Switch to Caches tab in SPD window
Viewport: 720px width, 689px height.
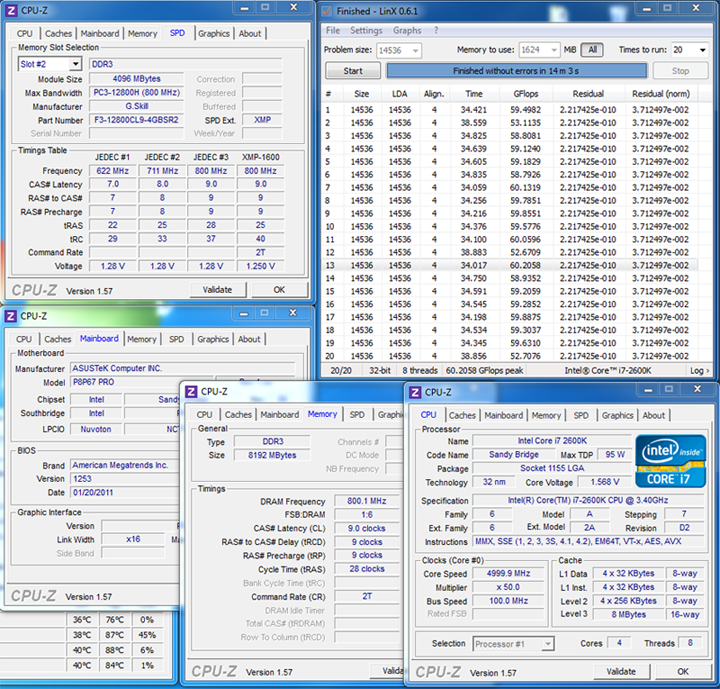(x=58, y=34)
